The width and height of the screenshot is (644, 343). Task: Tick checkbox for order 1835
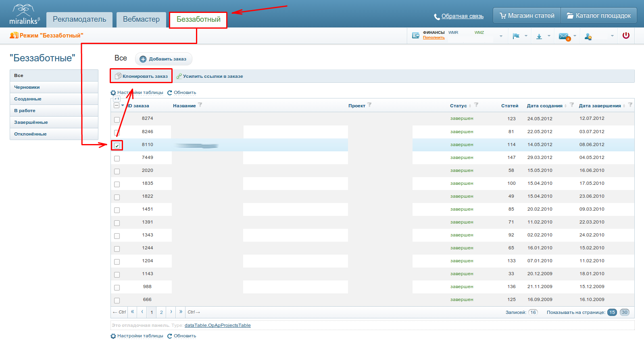(117, 184)
